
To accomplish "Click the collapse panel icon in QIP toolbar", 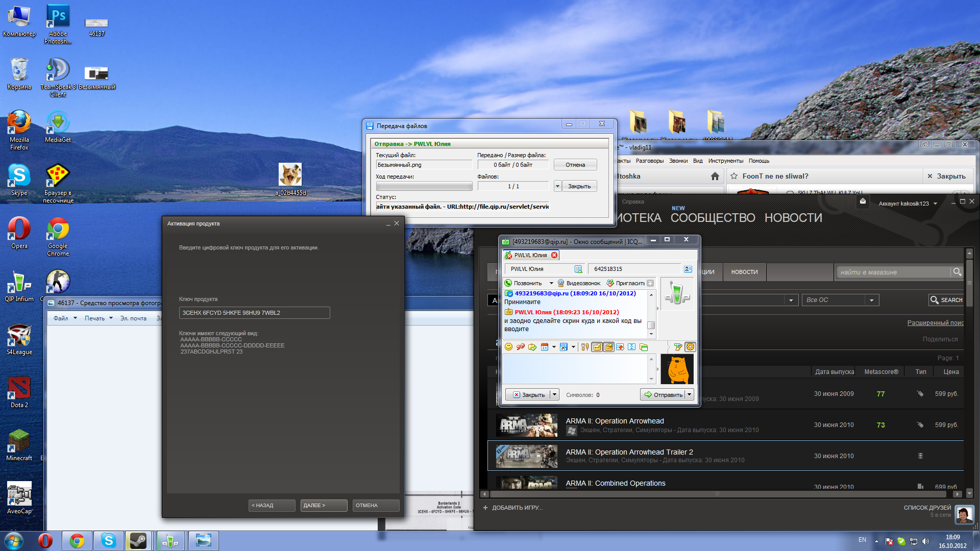I will (x=632, y=347).
